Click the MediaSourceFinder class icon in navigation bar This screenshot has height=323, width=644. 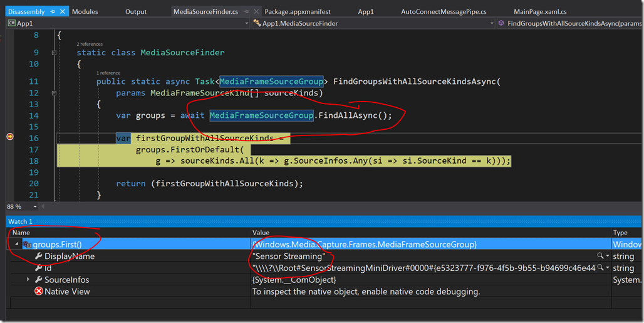tap(257, 23)
